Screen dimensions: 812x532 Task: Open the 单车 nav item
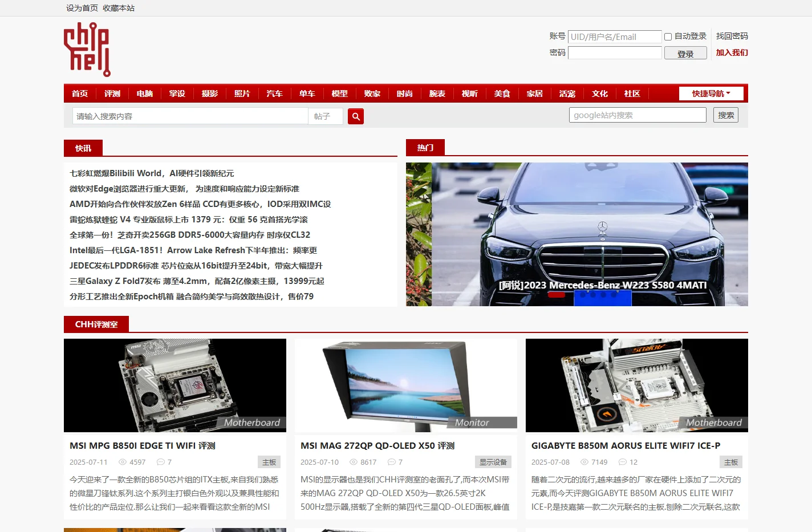(x=307, y=94)
